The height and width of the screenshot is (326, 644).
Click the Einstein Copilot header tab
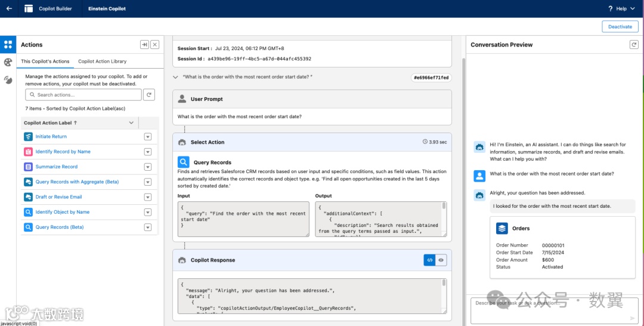[x=107, y=8]
